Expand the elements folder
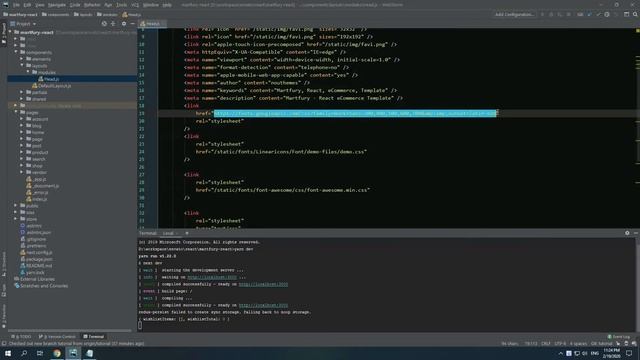640x360 pixels. (x=22, y=59)
